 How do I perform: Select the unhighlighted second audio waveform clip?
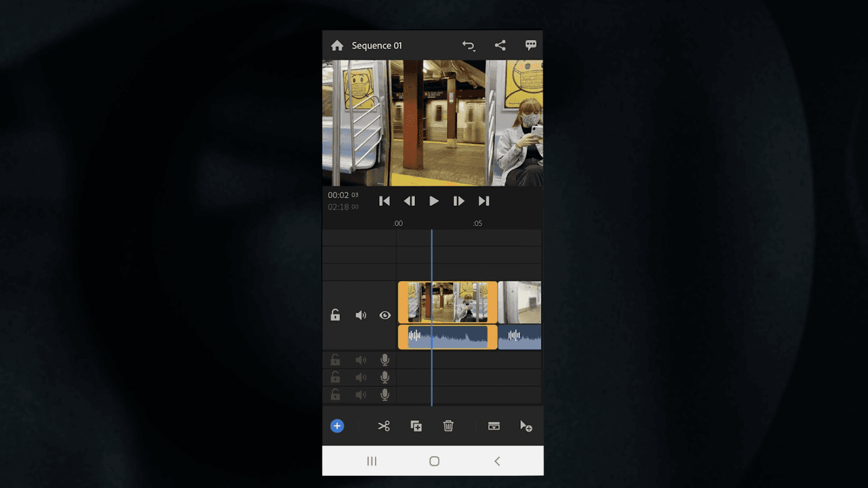tap(520, 337)
